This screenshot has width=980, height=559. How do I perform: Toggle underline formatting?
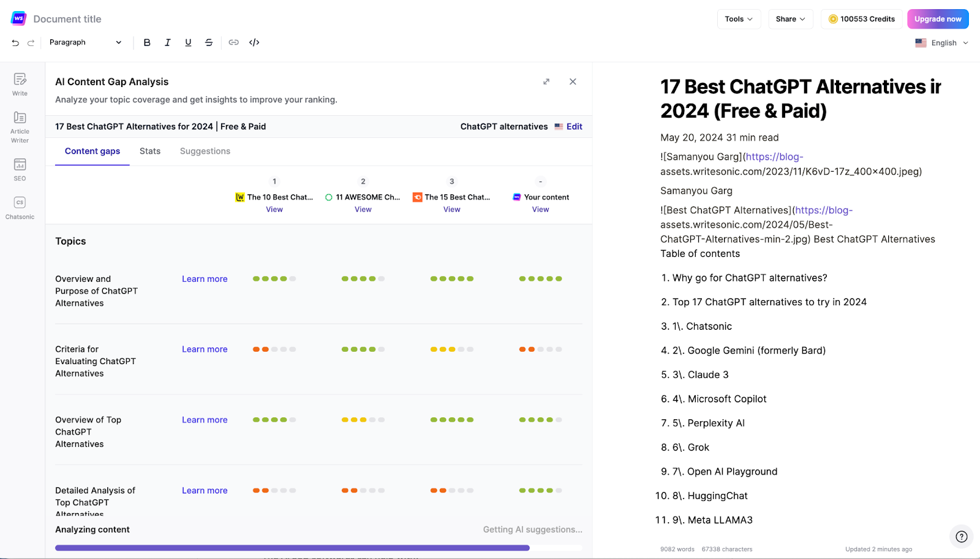point(188,42)
